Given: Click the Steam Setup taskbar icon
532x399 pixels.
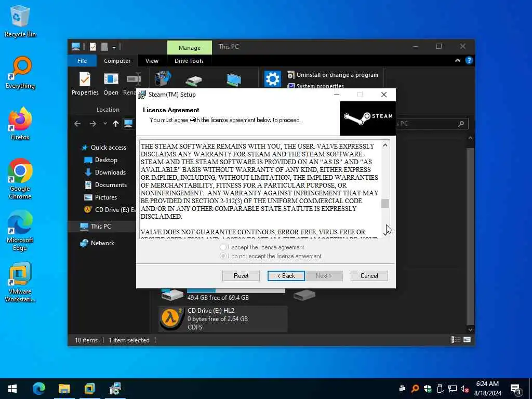Looking at the screenshot, I should (x=115, y=389).
